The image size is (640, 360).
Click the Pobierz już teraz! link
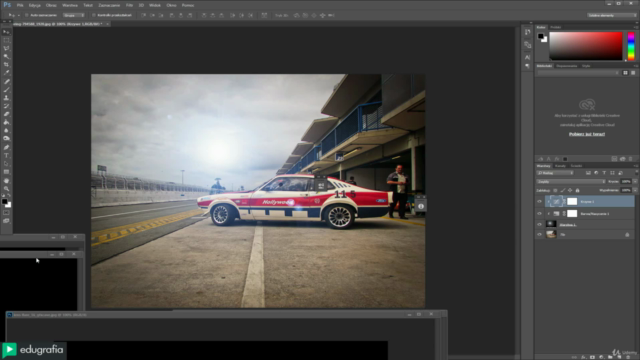pos(587,134)
